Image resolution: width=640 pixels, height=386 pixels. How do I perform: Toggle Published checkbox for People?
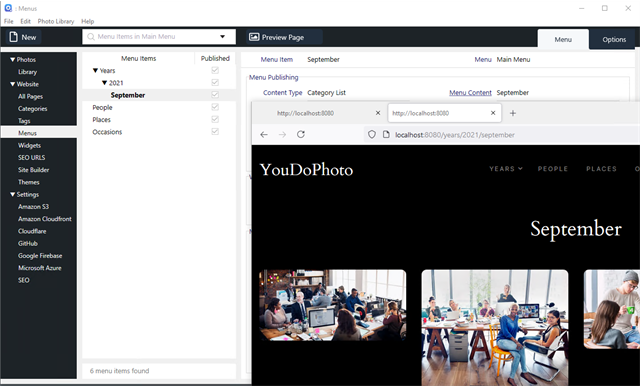pos(215,107)
